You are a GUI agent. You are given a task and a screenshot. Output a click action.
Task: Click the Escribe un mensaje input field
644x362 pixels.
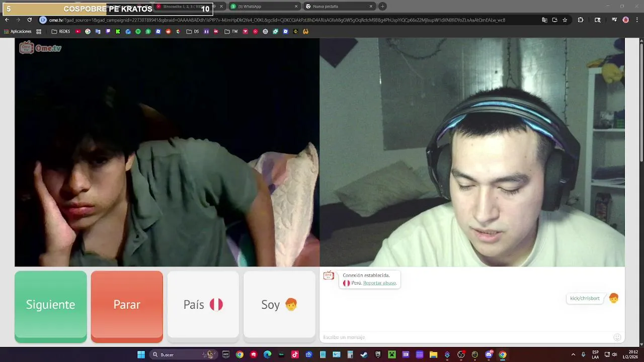[x=465, y=337]
